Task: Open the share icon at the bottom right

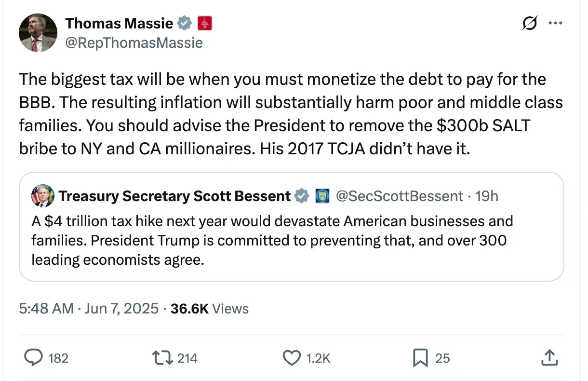Action: click(x=550, y=358)
